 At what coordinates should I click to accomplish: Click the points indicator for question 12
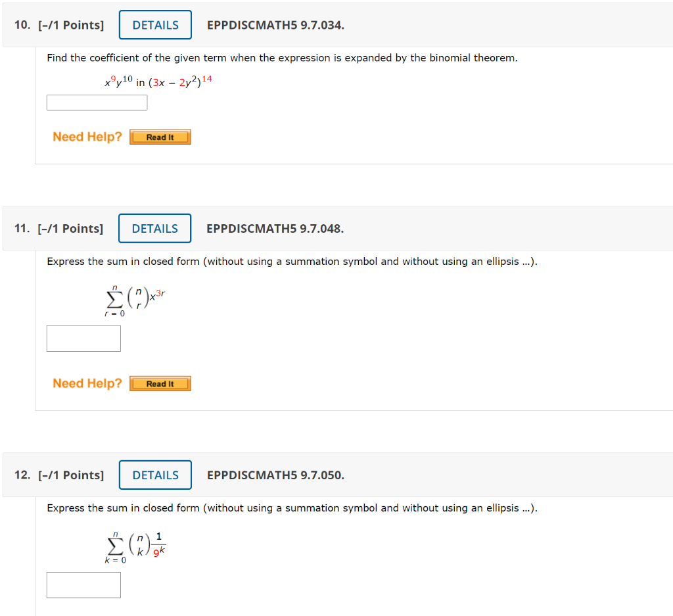coord(72,475)
